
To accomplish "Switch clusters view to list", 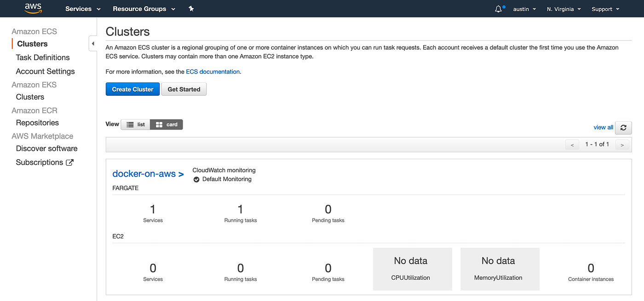I will 135,124.
